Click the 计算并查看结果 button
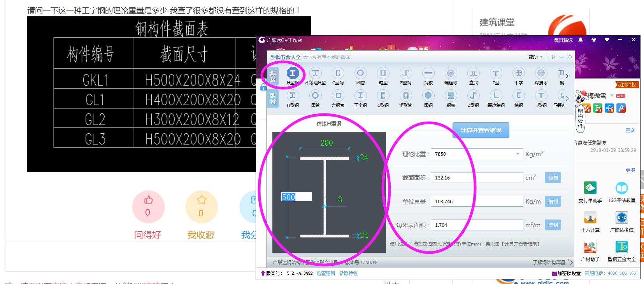This screenshot has width=644, height=284. pos(481,130)
